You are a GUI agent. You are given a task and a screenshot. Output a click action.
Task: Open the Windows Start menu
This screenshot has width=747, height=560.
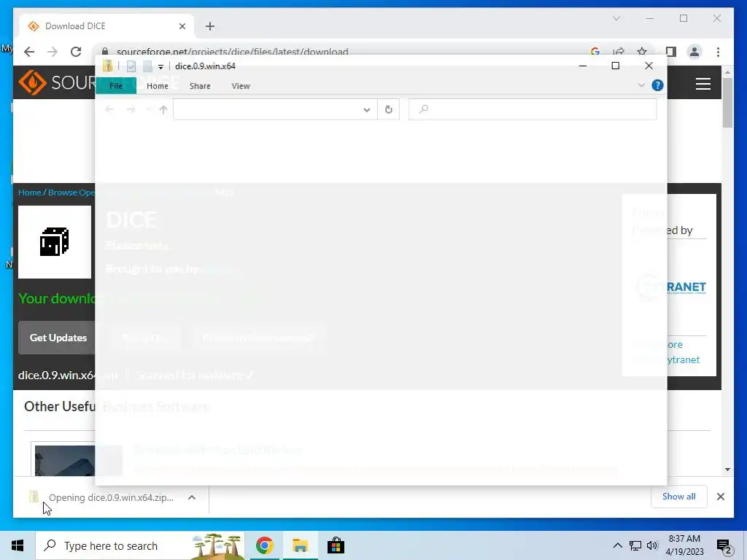click(x=18, y=545)
